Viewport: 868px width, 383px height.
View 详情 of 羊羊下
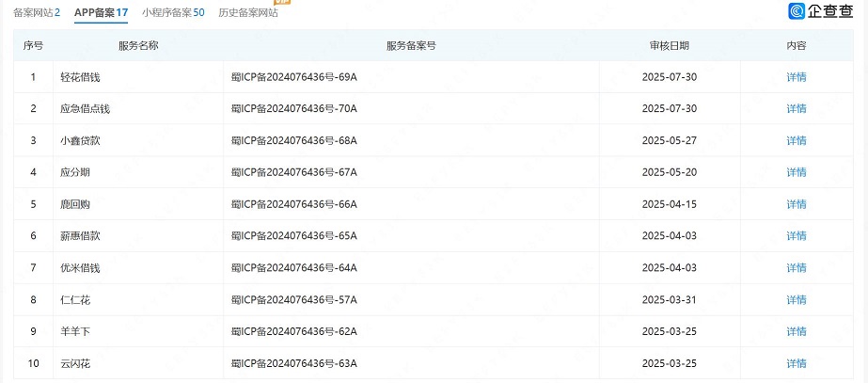(797, 332)
